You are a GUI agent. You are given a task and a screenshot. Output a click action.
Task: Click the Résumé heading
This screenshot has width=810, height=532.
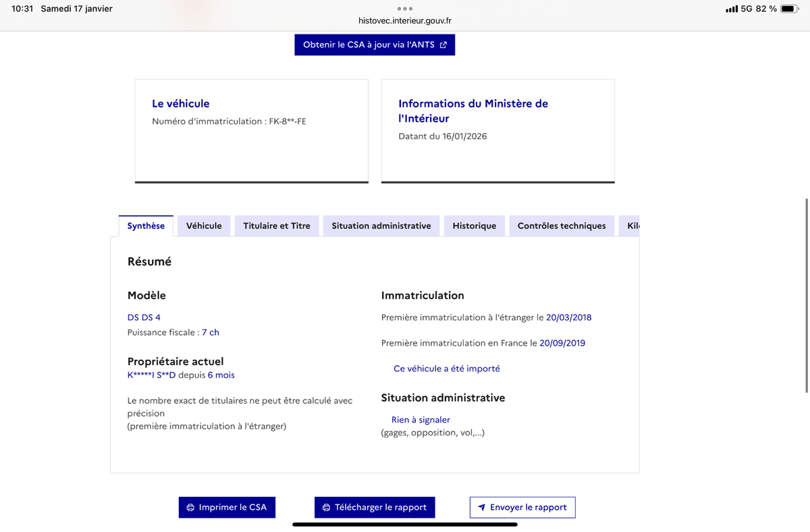(x=149, y=261)
